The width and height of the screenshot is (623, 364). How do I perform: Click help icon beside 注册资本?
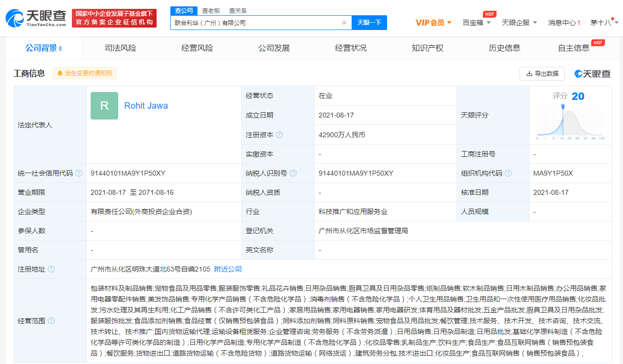pos(280,135)
